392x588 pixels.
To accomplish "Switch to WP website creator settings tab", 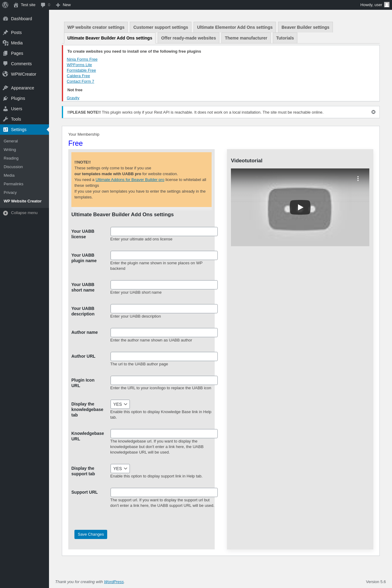I will pyautogui.click(x=96, y=27).
